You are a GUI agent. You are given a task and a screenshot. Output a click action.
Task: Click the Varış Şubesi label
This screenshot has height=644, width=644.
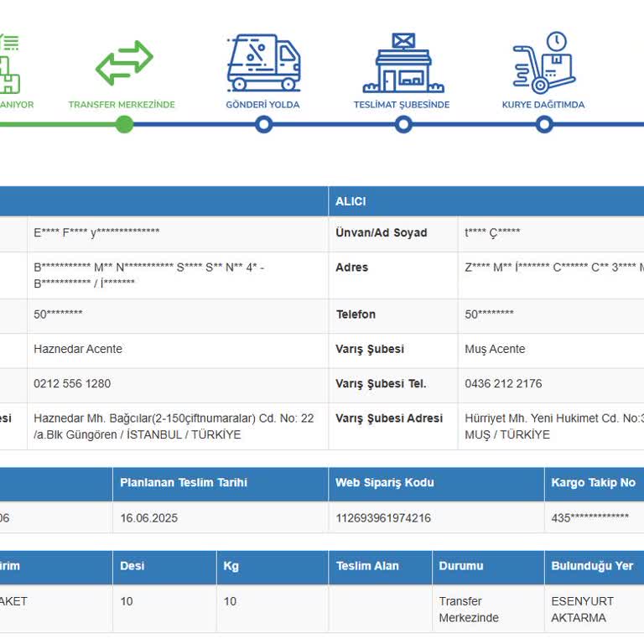pyautogui.click(x=370, y=349)
